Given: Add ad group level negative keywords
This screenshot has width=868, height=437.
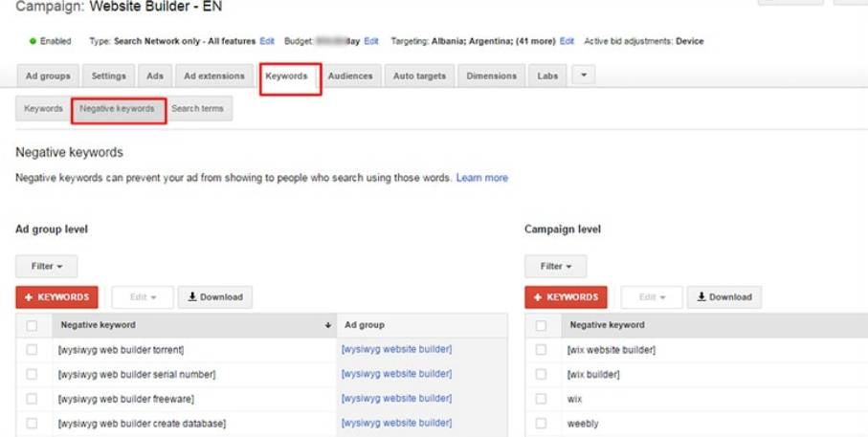Looking at the screenshot, I should point(56,297).
